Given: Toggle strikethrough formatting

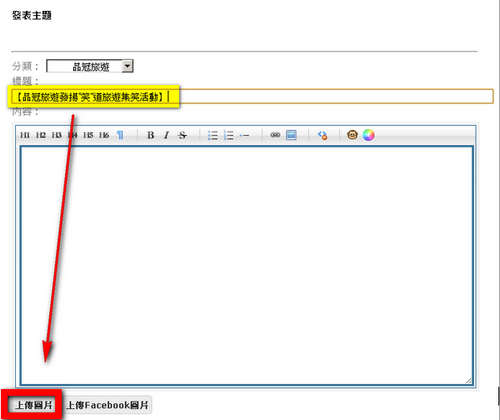Looking at the screenshot, I should (x=182, y=135).
